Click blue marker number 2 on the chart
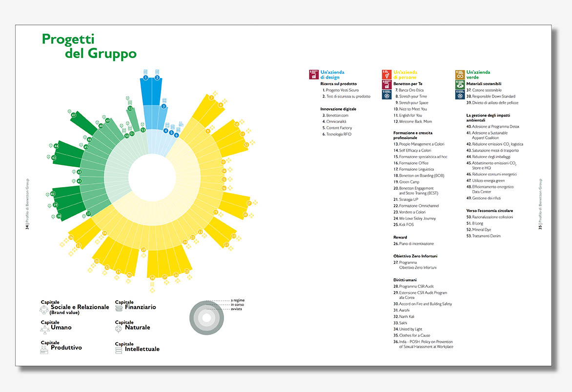This screenshot has height=392, width=572. coord(157,78)
